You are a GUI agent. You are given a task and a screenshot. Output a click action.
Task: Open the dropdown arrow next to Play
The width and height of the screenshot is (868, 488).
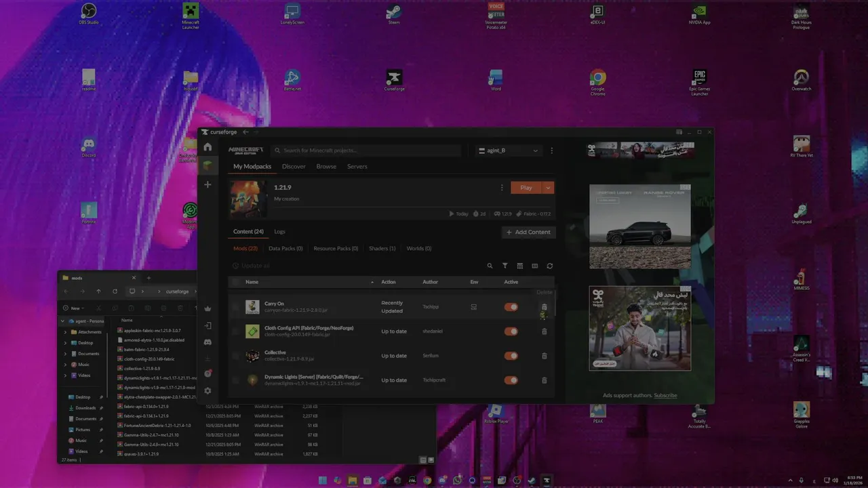[x=548, y=188]
